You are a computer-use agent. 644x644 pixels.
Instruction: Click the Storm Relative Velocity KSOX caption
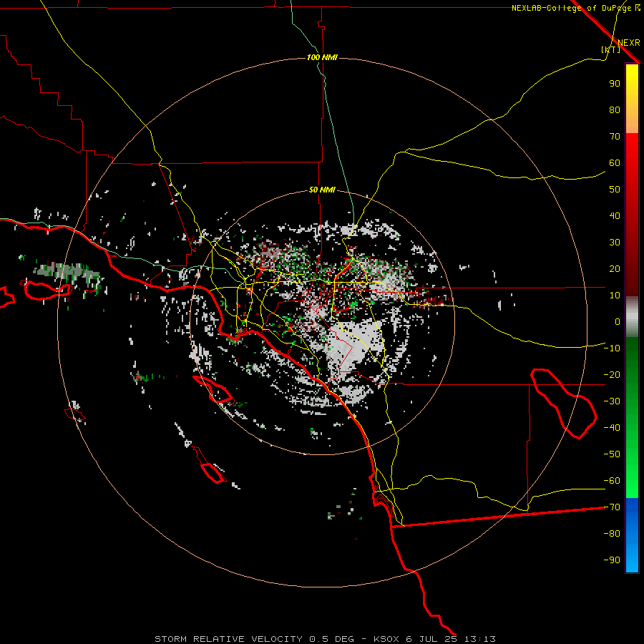click(x=325, y=639)
